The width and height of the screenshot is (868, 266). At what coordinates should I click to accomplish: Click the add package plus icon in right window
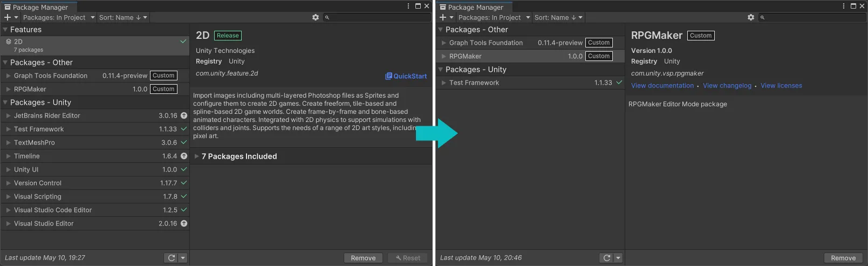tap(443, 18)
